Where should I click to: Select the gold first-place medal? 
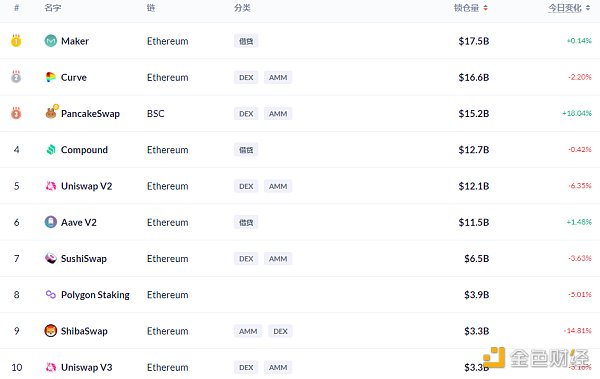pos(16,40)
